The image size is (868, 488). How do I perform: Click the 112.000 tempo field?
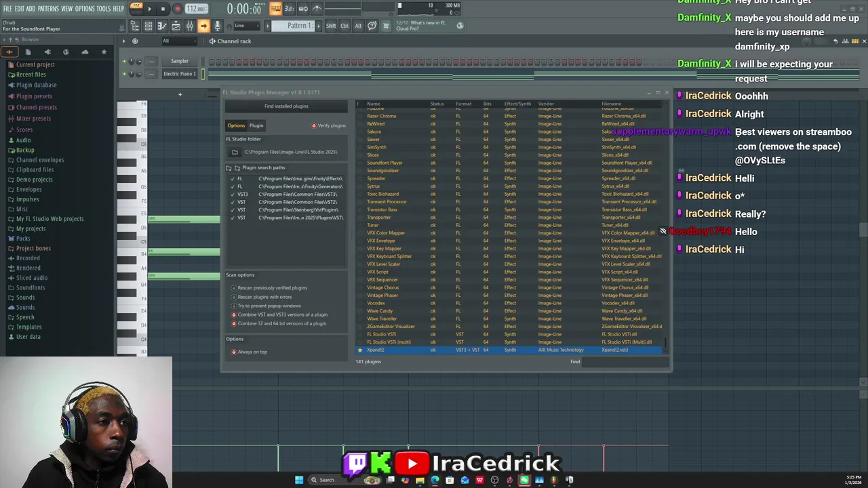pos(197,9)
